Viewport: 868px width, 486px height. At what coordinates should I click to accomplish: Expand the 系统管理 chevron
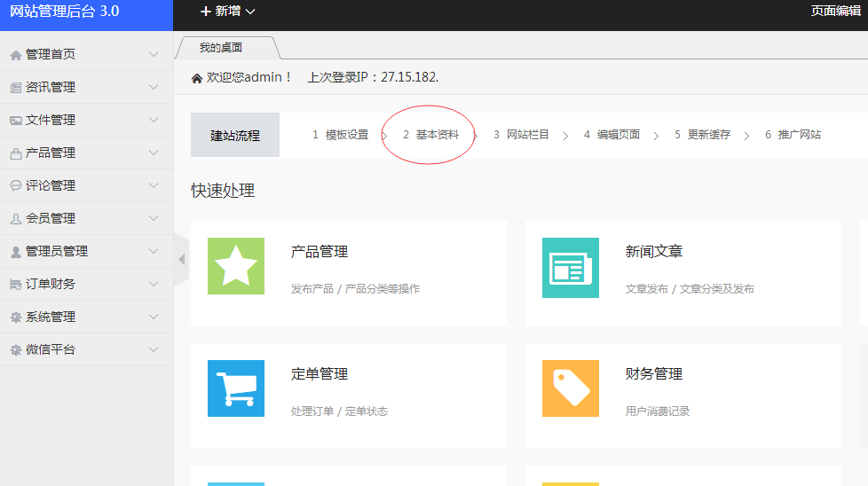[x=154, y=317]
